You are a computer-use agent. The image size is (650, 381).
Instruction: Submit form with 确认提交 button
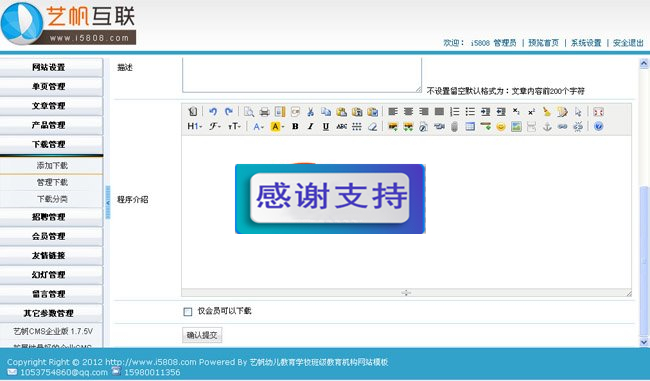[x=202, y=335]
